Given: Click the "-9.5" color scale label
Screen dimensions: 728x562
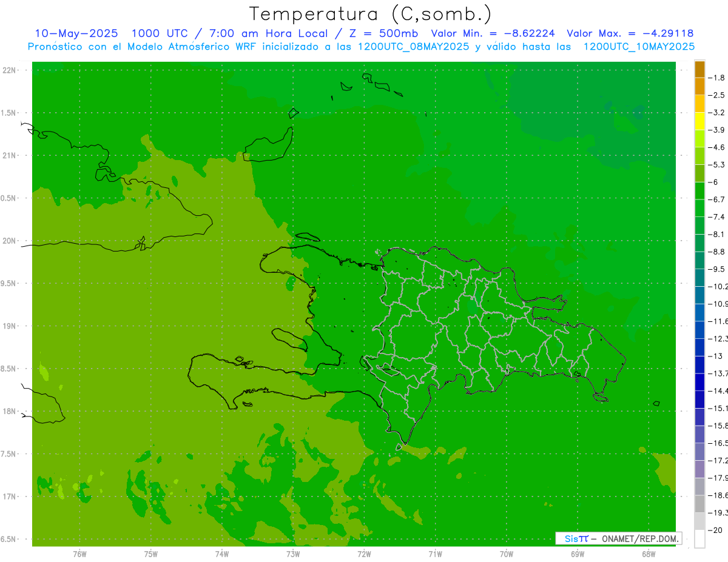Looking at the screenshot, I should click(716, 269).
